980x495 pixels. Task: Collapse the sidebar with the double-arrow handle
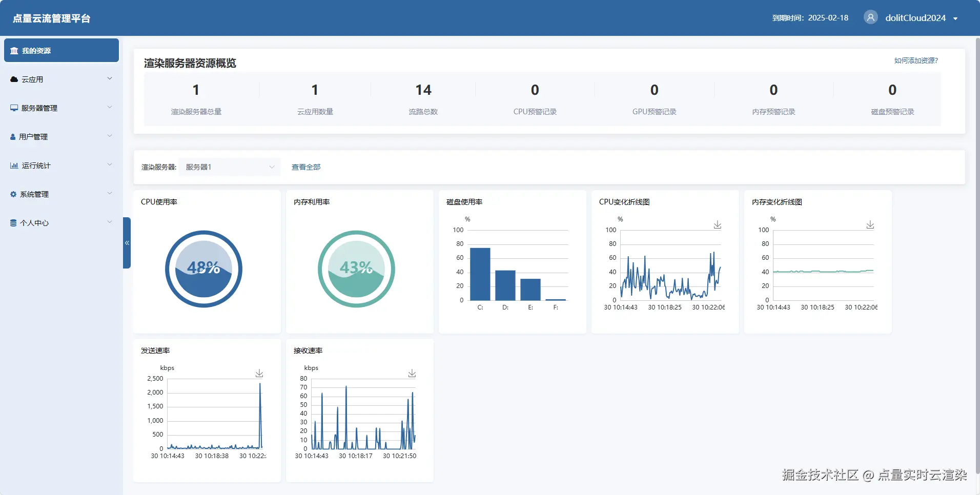[127, 243]
